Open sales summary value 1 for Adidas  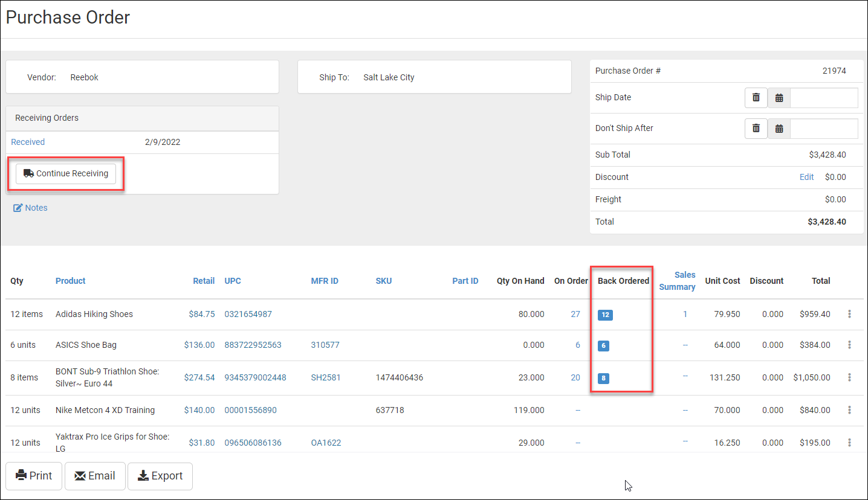[x=685, y=314]
